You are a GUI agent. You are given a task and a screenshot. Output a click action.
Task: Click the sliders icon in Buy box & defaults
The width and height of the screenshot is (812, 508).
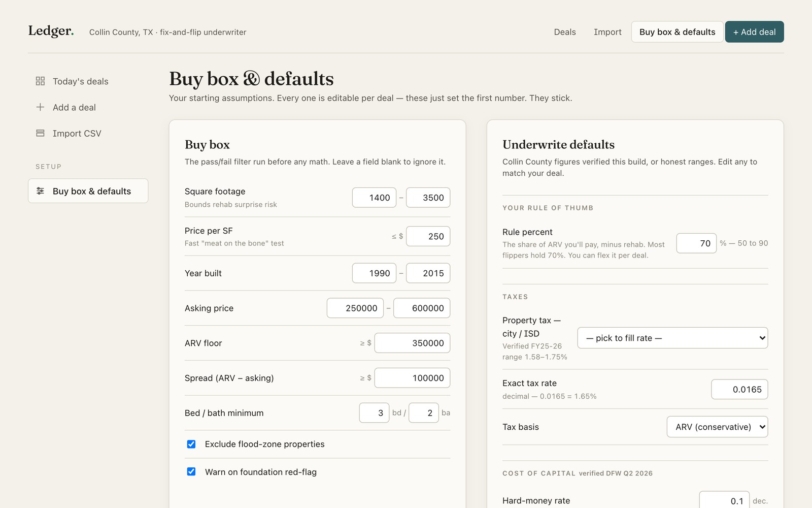click(x=40, y=191)
